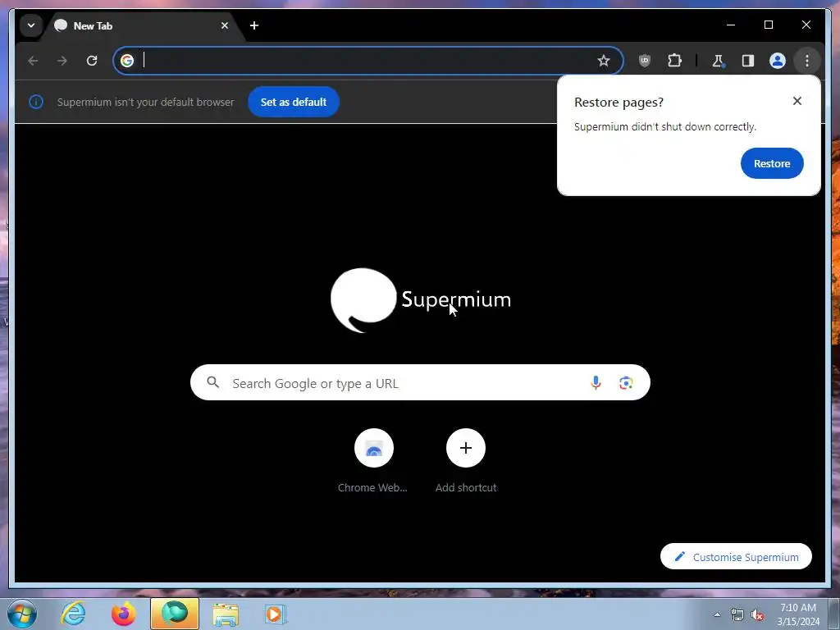The height and width of the screenshot is (630, 840).
Task: Maximize the Supermium window
Action: [768, 25]
